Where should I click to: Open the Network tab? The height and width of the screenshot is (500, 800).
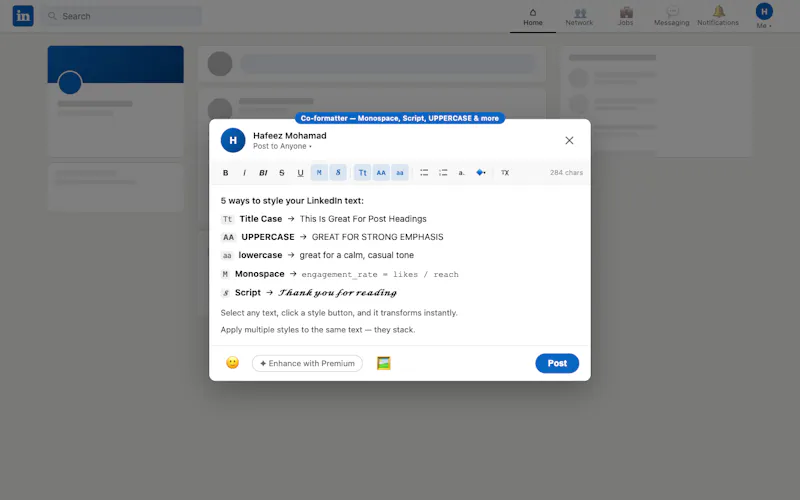tap(579, 17)
